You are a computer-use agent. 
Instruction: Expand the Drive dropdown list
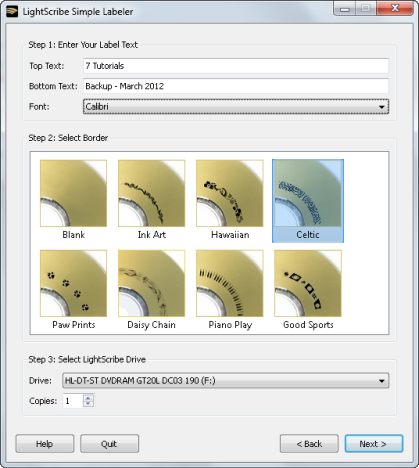tap(225, 381)
